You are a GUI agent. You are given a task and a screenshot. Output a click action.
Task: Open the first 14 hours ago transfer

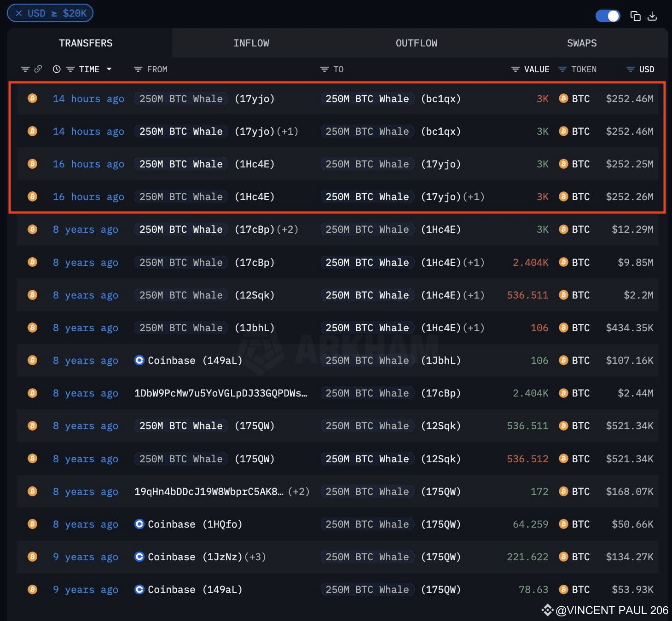[88, 98]
